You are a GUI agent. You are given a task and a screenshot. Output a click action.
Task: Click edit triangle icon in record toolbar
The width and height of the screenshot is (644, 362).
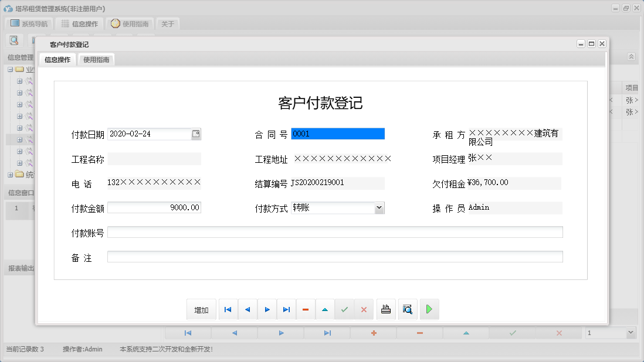pos(325,309)
